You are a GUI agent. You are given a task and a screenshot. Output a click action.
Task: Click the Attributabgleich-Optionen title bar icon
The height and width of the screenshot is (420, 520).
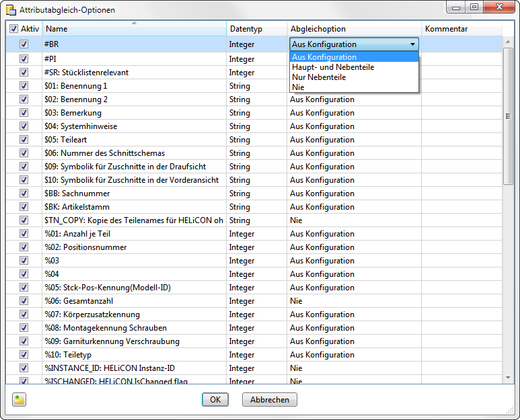11,10
